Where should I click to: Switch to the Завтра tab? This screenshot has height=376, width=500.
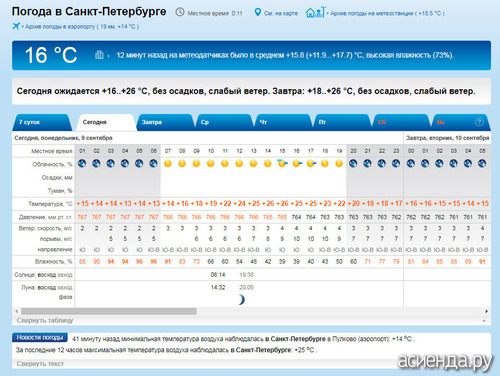(164, 122)
